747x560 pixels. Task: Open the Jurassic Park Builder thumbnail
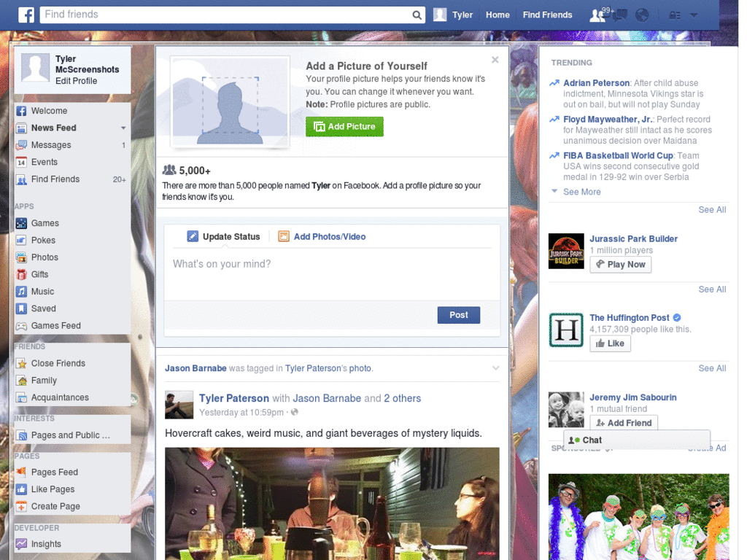pos(566,251)
